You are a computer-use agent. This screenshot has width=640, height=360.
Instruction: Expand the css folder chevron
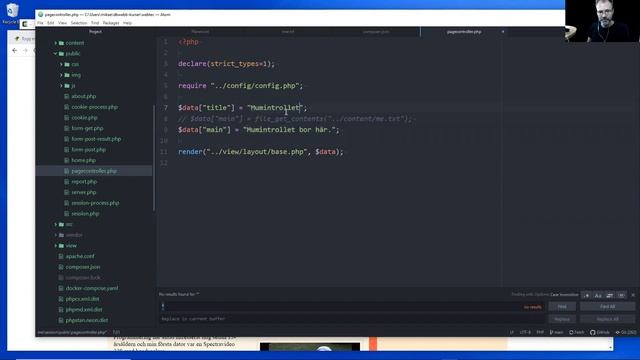pyautogui.click(x=61, y=64)
